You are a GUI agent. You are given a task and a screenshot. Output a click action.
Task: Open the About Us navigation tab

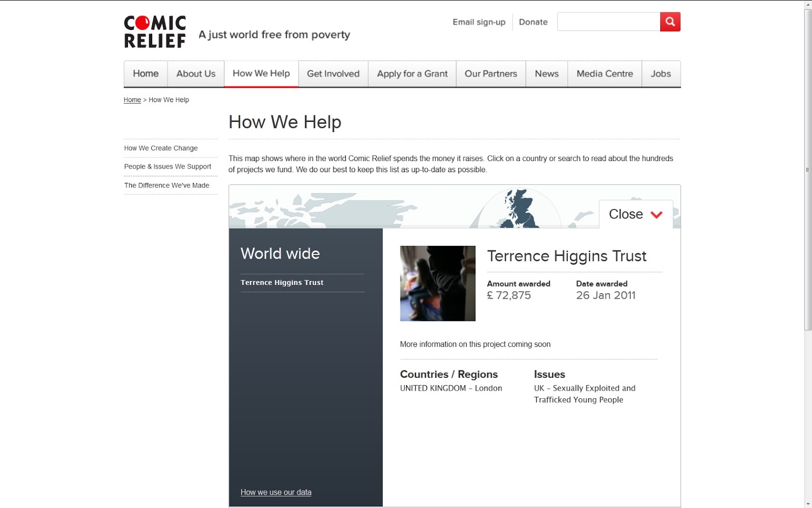(x=196, y=74)
